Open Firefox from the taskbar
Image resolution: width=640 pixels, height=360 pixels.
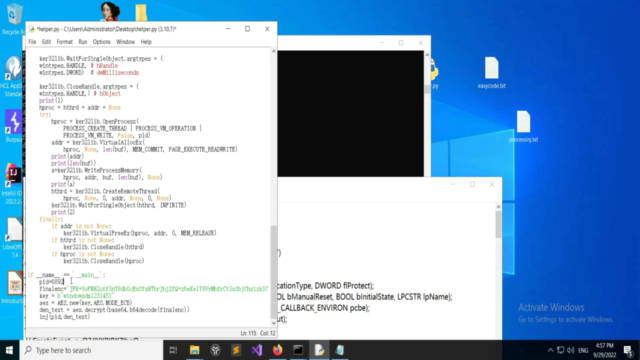(x=278, y=350)
